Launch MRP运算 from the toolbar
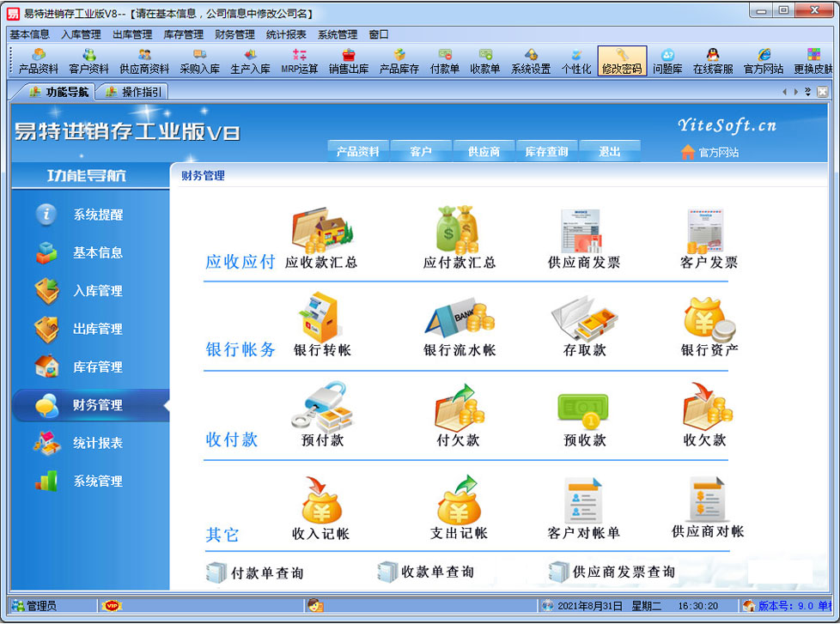 [299, 61]
